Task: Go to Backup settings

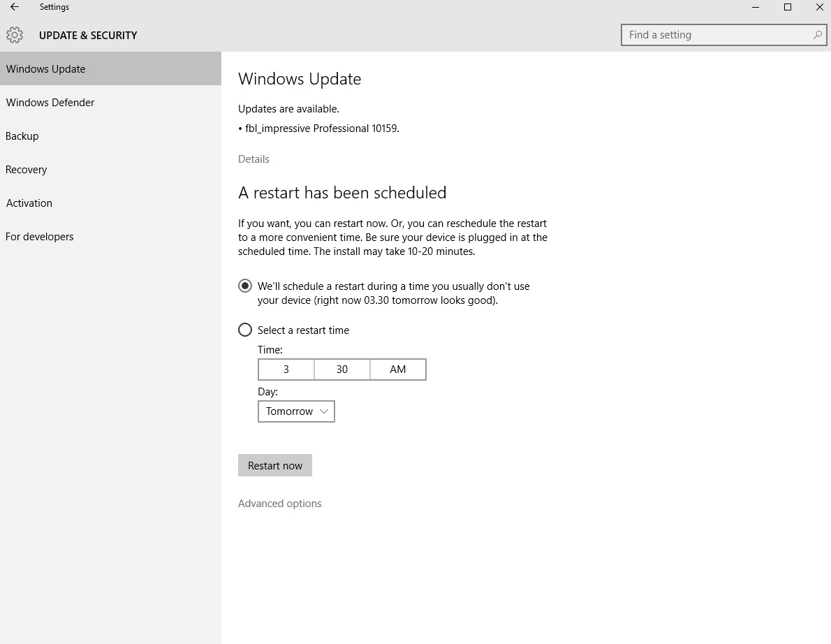Action: pos(111,136)
